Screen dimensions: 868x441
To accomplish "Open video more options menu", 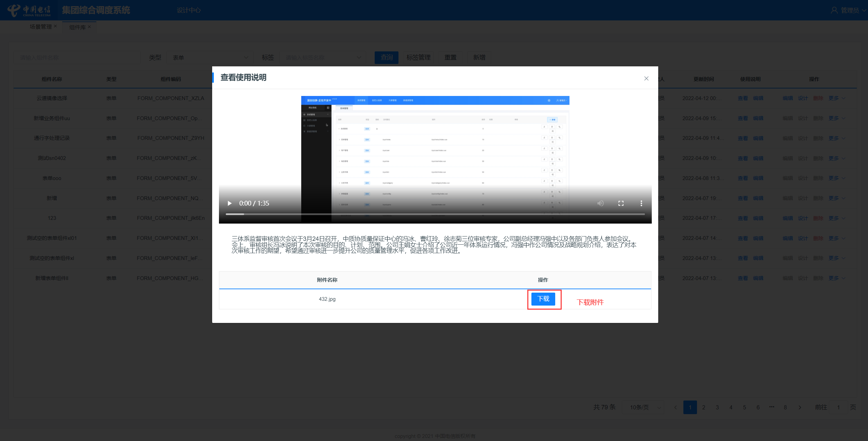I will pos(641,203).
